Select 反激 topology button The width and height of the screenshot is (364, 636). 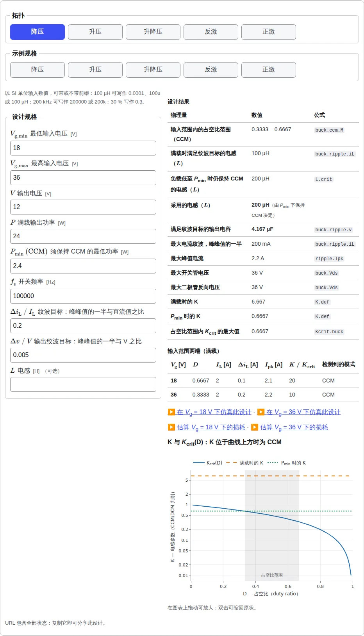[211, 32]
